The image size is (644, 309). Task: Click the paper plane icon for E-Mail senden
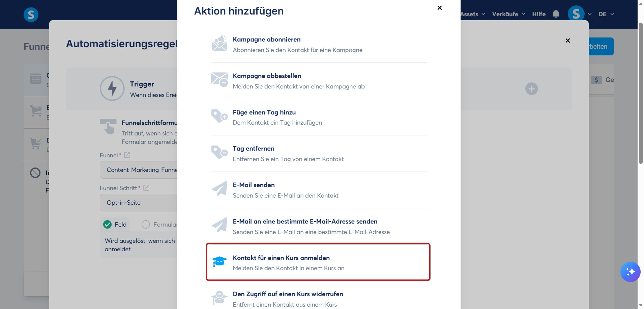click(x=219, y=189)
